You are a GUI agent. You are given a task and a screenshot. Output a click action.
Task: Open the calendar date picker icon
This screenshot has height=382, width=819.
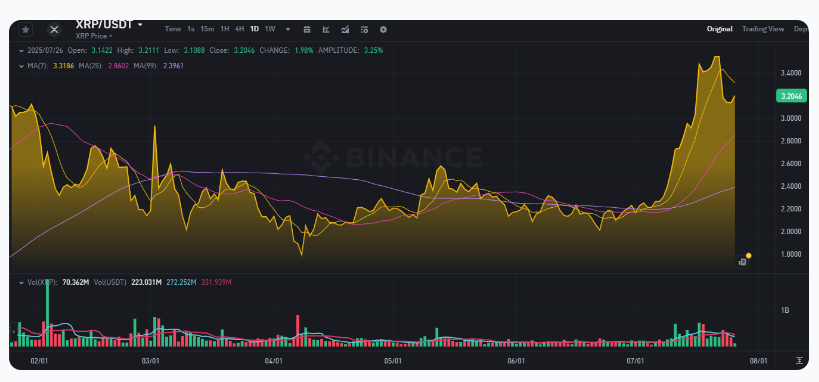(x=307, y=29)
